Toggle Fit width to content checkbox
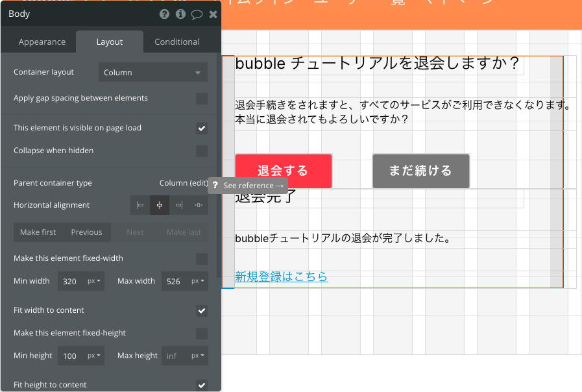Image resolution: width=582 pixels, height=392 pixels. pos(202,310)
